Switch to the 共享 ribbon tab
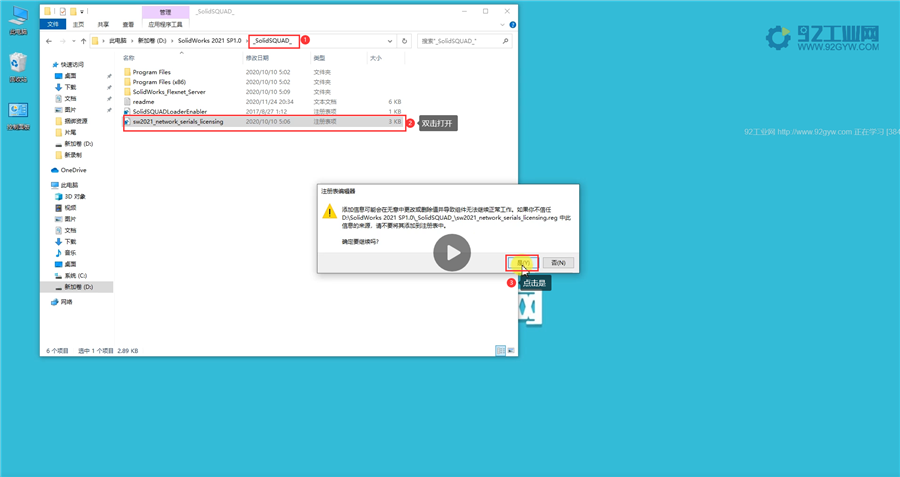The width and height of the screenshot is (900, 477). pos(103,25)
